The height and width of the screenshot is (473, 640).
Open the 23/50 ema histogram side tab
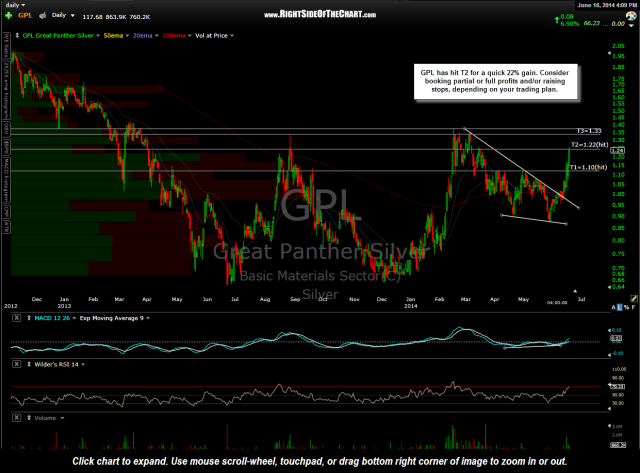[x=6, y=91]
